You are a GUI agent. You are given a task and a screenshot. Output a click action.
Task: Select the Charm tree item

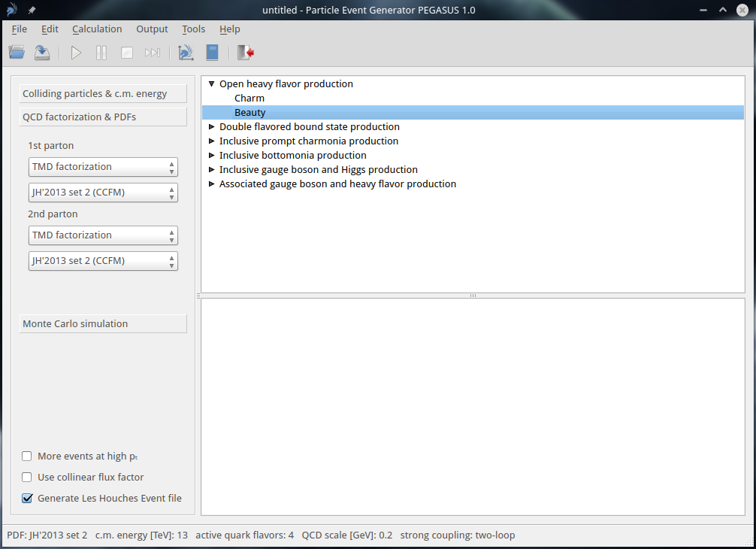click(x=249, y=98)
